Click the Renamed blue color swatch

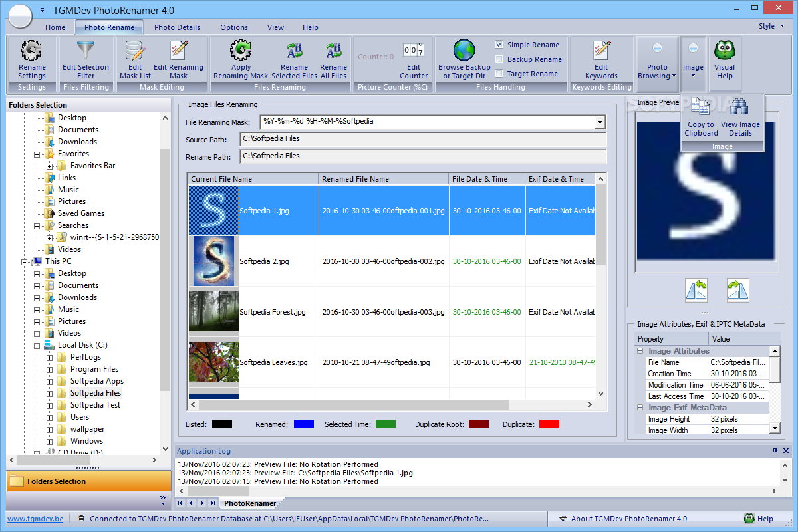pyautogui.click(x=303, y=424)
